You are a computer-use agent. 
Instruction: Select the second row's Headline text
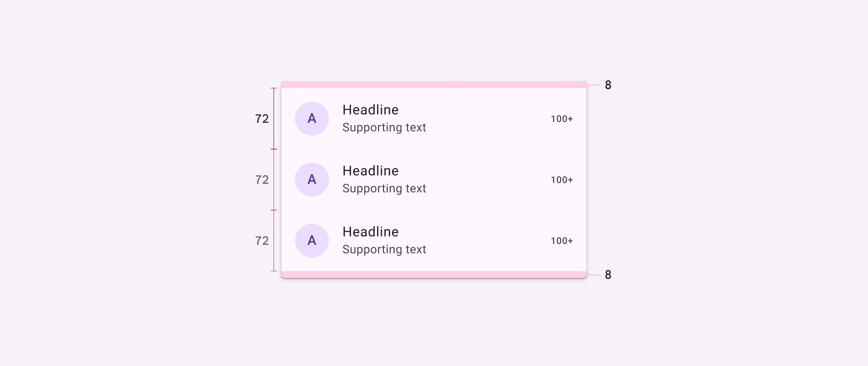[x=370, y=171]
